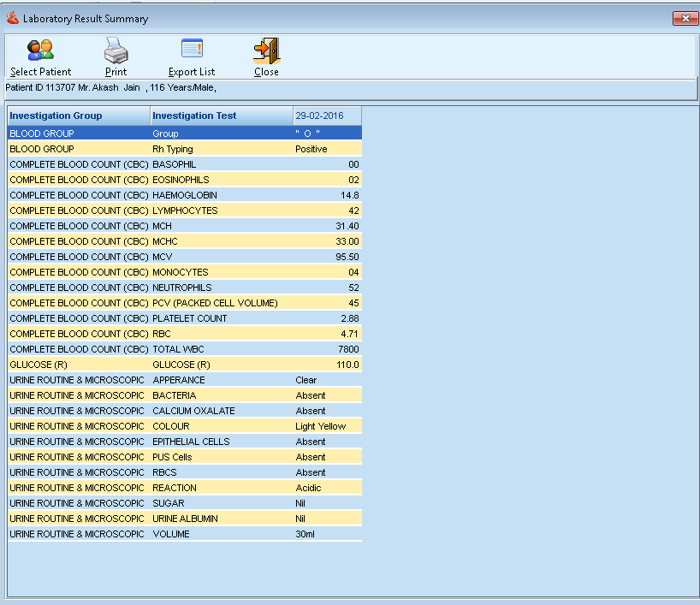This screenshot has height=605, width=700.
Task: Select the BACTERIA urine test row
Action: tap(185, 395)
